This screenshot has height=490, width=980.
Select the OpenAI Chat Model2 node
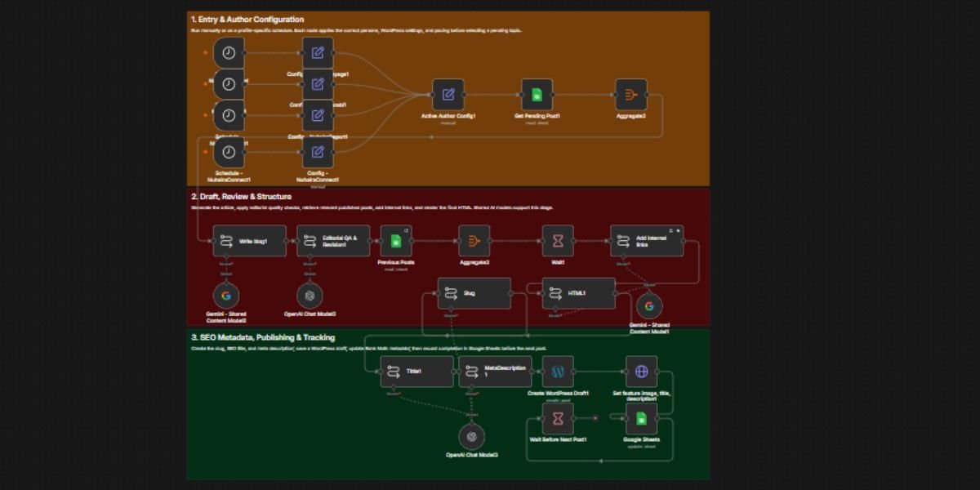[310, 296]
